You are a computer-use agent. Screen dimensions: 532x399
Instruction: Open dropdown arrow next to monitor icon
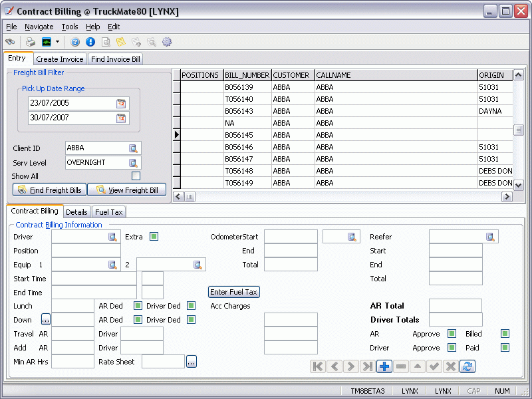(58, 42)
